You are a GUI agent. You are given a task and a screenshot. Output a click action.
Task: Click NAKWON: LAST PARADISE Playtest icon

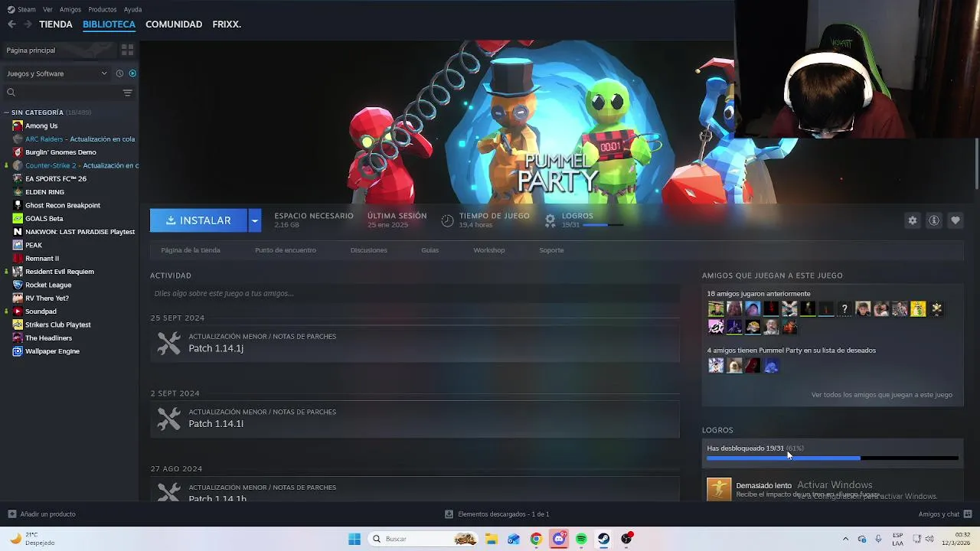[x=18, y=232]
